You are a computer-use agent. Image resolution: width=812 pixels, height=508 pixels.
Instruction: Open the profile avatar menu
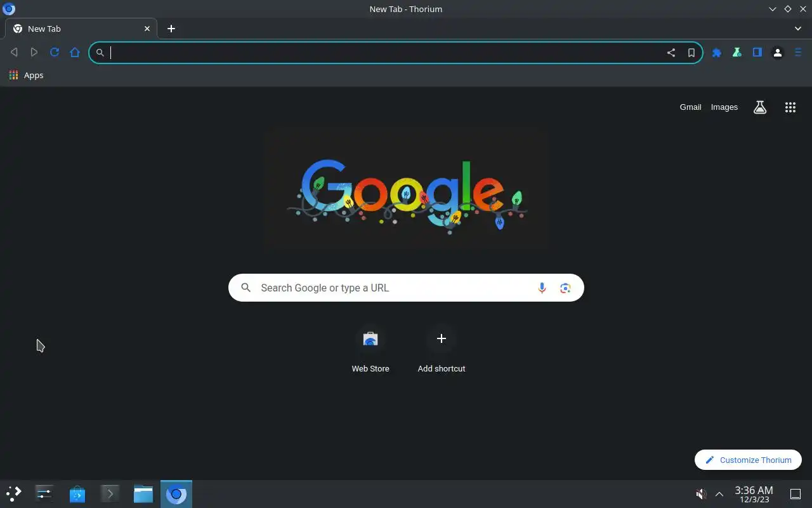[778, 53]
